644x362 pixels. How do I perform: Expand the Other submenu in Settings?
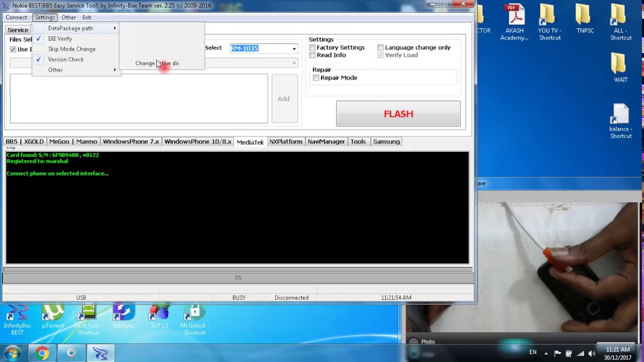pos(75,70)
